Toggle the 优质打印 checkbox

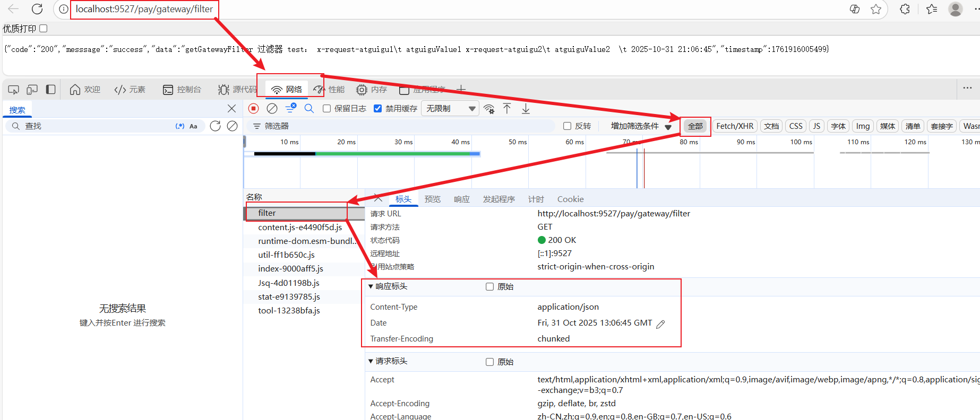[x=44, y=28]
